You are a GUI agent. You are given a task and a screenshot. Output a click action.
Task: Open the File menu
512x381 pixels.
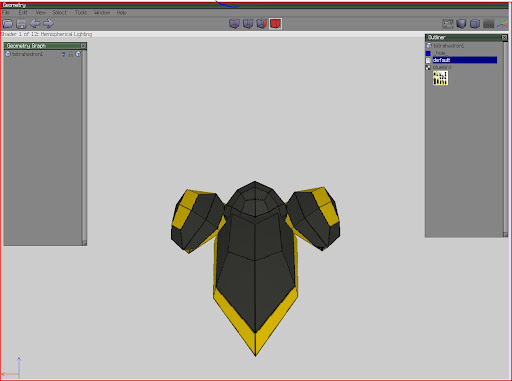pos(6,13)
